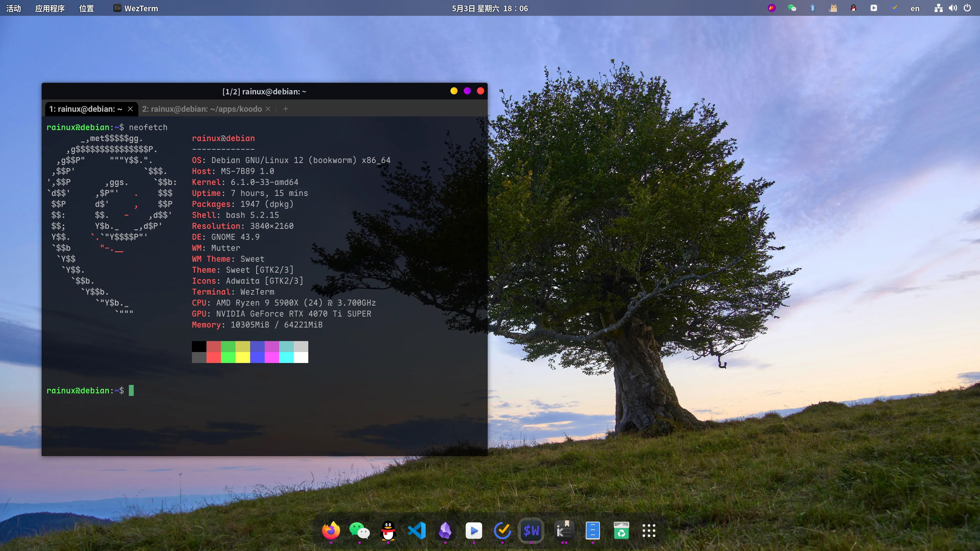The height and width of the screenshot is (551, 980).
Task: Open the 应用程序 Applications menu
Action: pos(50,8)
